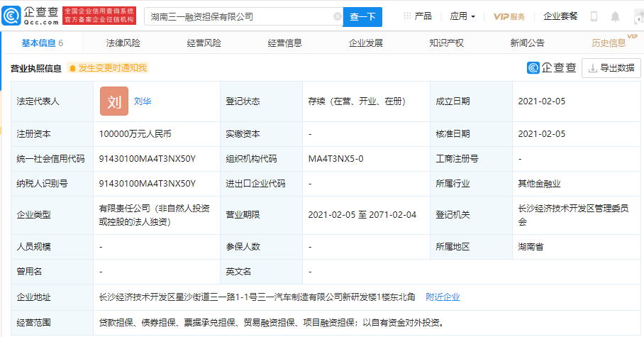Switch to the 历史信息 VIP tab

tap(614, 42)
